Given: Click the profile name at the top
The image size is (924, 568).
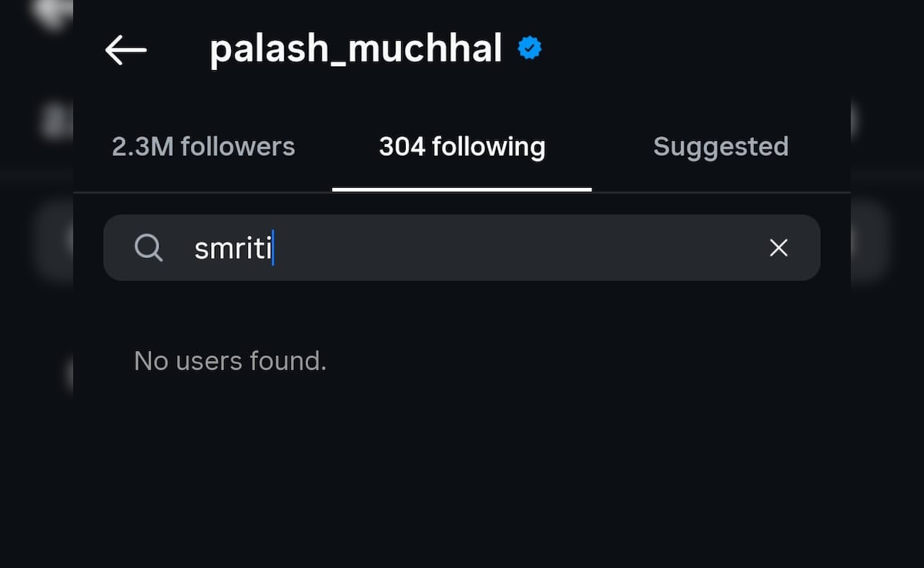Looking at the screenshot, I should click(x=356, y=49).
